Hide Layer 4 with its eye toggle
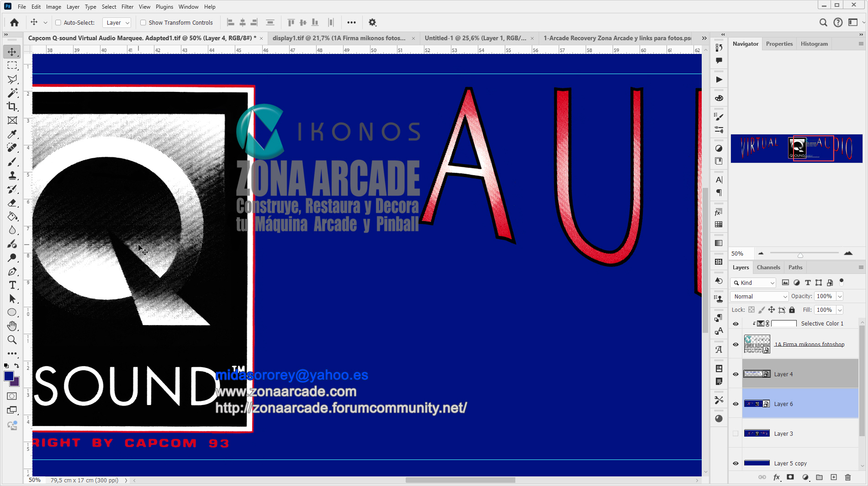 (736, 374)
